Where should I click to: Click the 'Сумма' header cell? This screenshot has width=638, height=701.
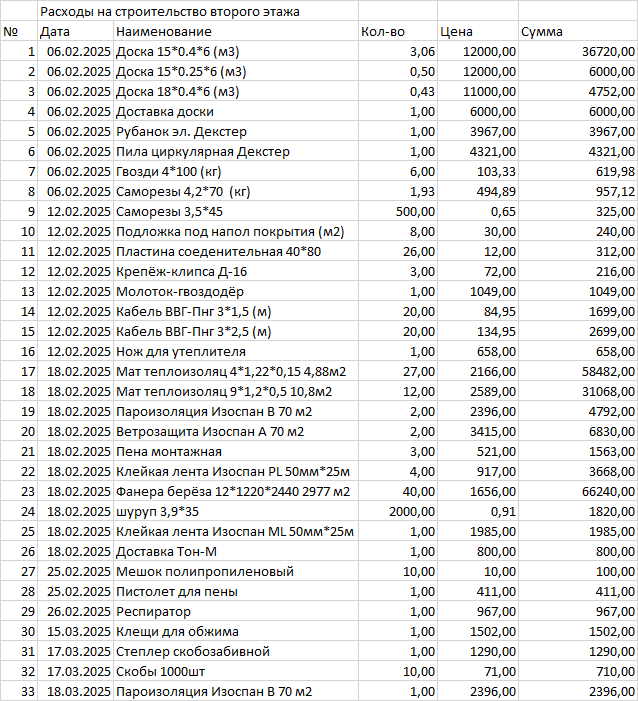coord(541,31)
